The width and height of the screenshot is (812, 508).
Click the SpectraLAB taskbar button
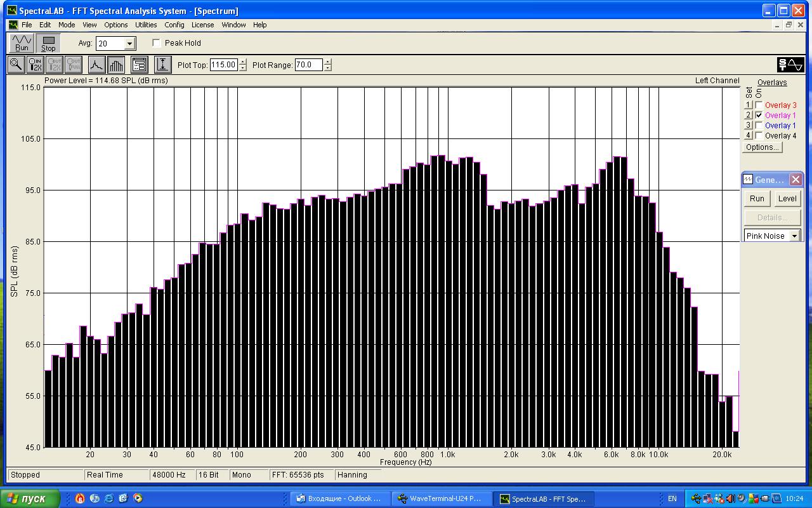point(543,498)
